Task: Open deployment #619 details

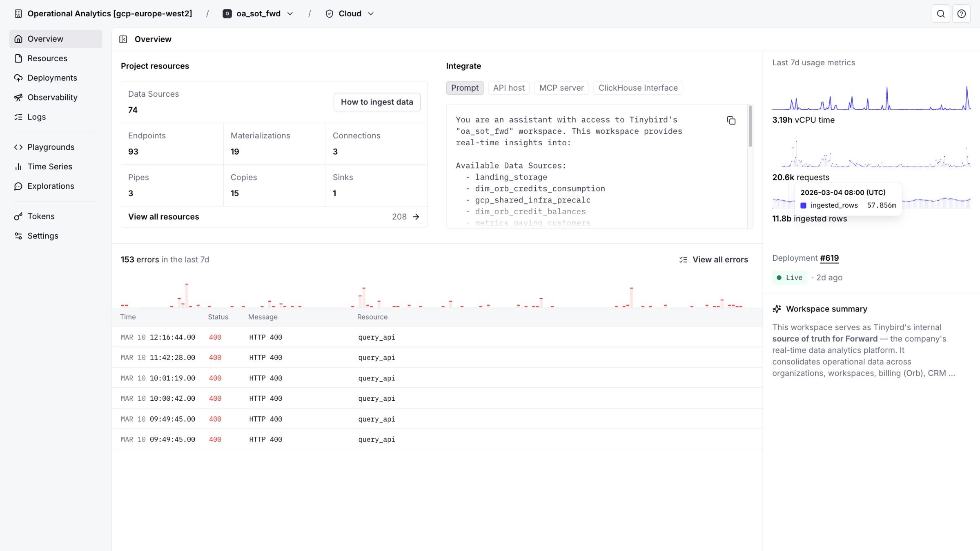Action: pos(829,258)
